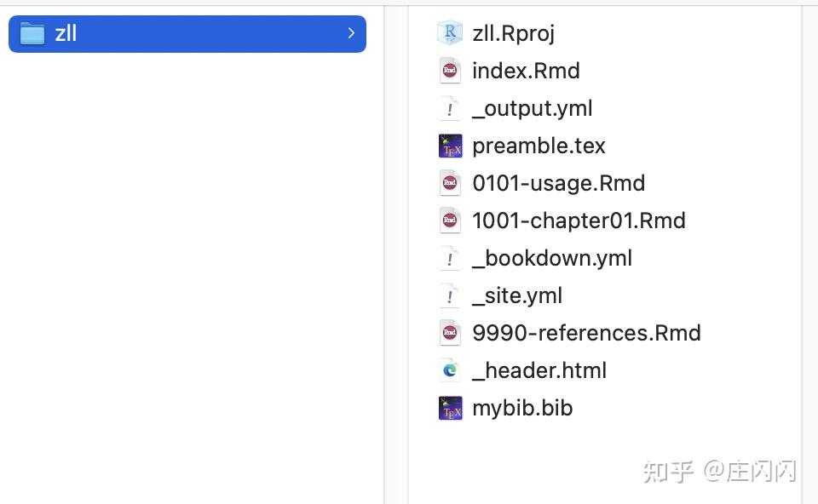Image resolution: width=818 pixels, height=504 pixels.
Task: Click the _bookdown.yml file icon
Action: pos(450,258)
